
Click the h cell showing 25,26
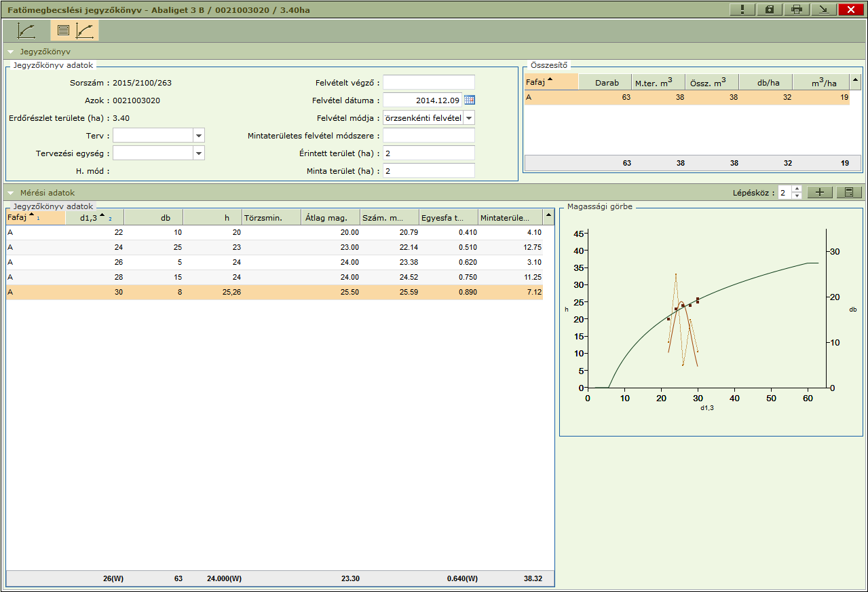(x=213, y=292)
